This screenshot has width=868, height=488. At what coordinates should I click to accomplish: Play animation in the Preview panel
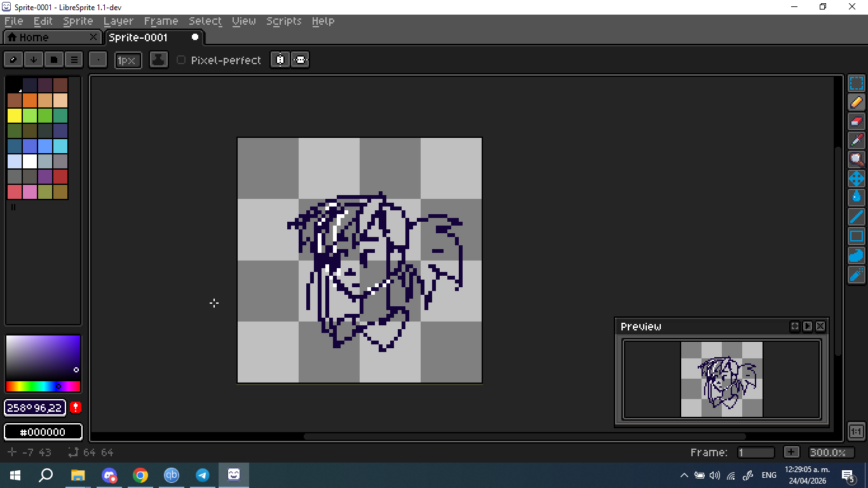coord(808,327)
